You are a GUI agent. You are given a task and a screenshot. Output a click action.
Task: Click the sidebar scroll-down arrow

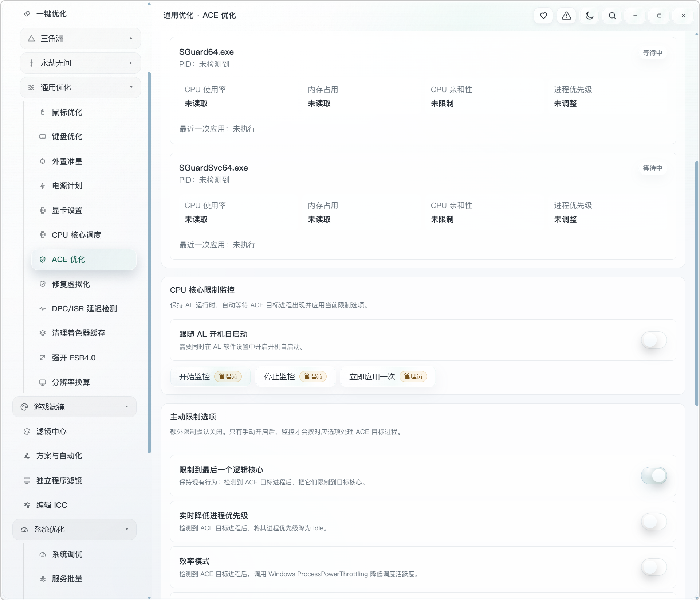(149, 597)
